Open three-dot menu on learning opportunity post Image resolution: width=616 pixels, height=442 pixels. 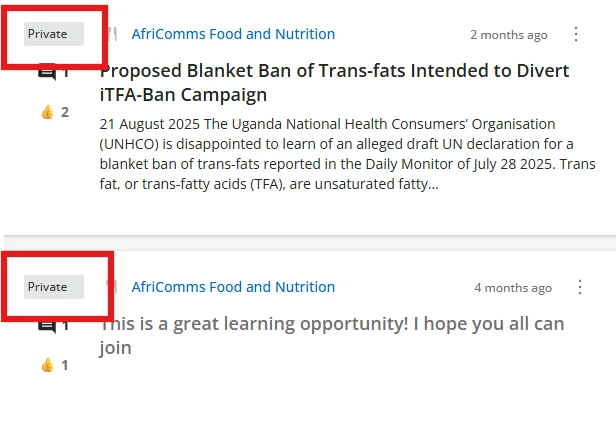(x=580, y=287)
